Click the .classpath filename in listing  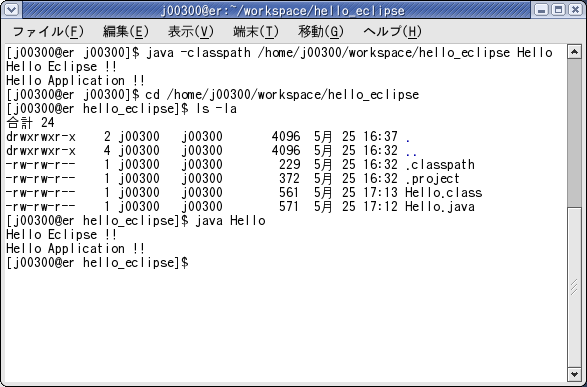pos(440,165)
